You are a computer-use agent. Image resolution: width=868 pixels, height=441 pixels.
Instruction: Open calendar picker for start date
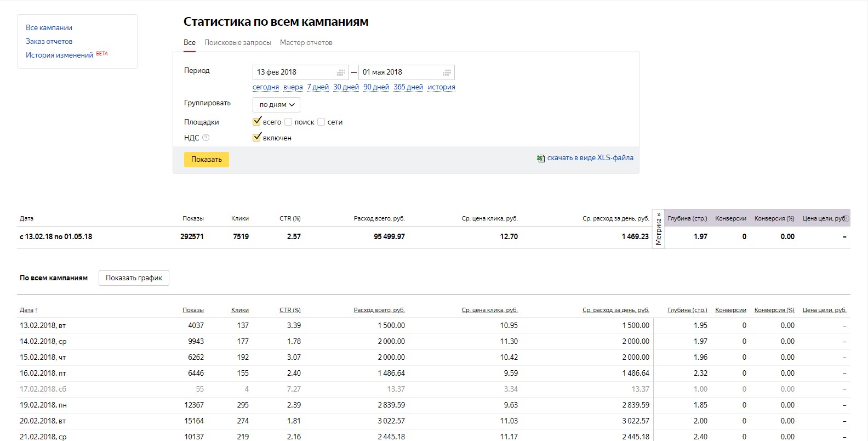[x=341, y=72]
